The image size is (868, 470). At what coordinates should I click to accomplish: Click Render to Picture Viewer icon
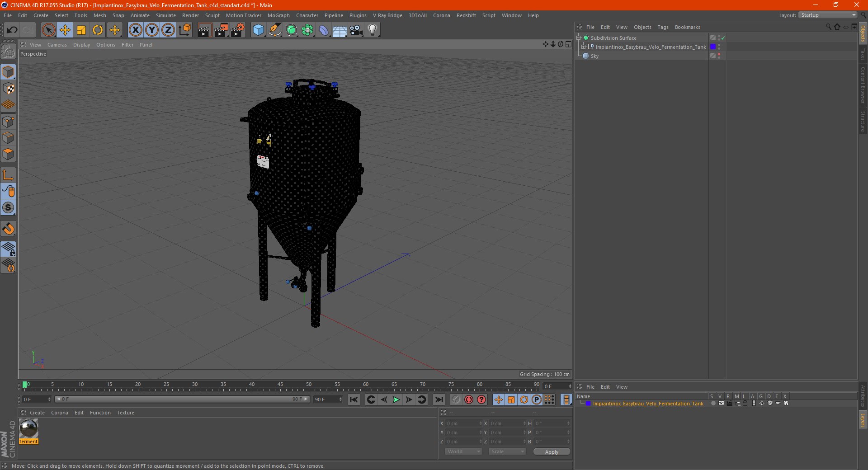(x=221, y=30)
